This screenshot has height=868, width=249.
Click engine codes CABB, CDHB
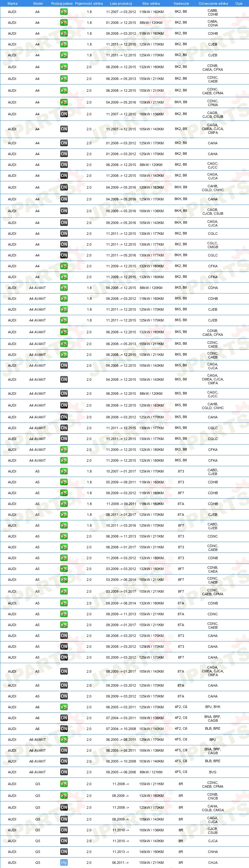click(x=213, y=12)
